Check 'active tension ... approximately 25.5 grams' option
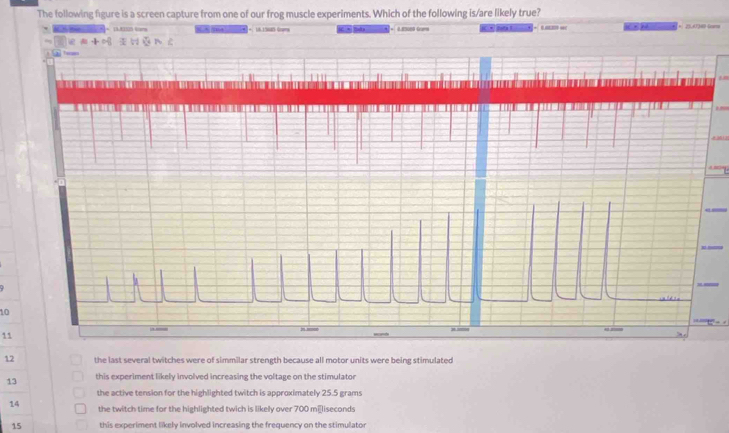The image size is (729, 433). [79, 393]
